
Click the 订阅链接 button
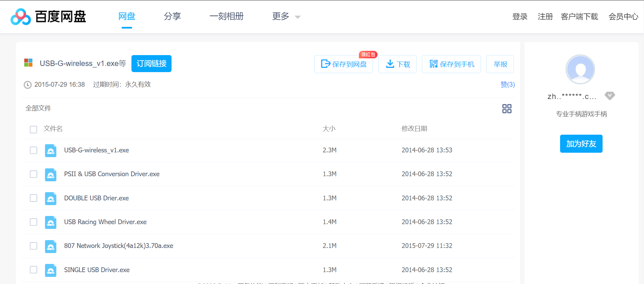point(151,64)
